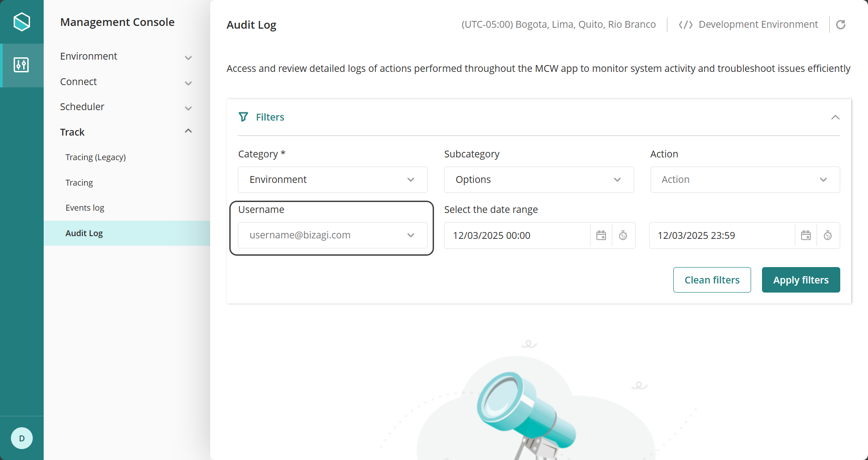Screen dimensions: 868x460
Task: Open time picker for start date
Action: click(x=623, y=235)
